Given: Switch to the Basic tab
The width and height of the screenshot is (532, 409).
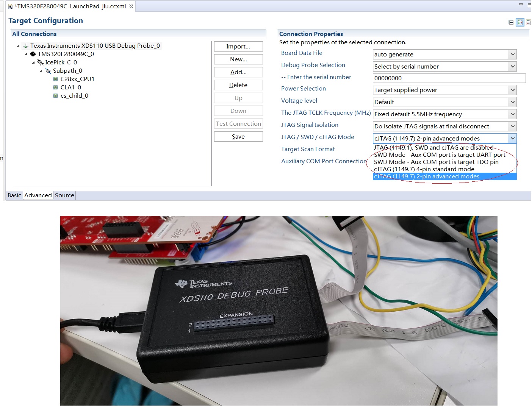Looking at the screenshot, I should 14,195.
